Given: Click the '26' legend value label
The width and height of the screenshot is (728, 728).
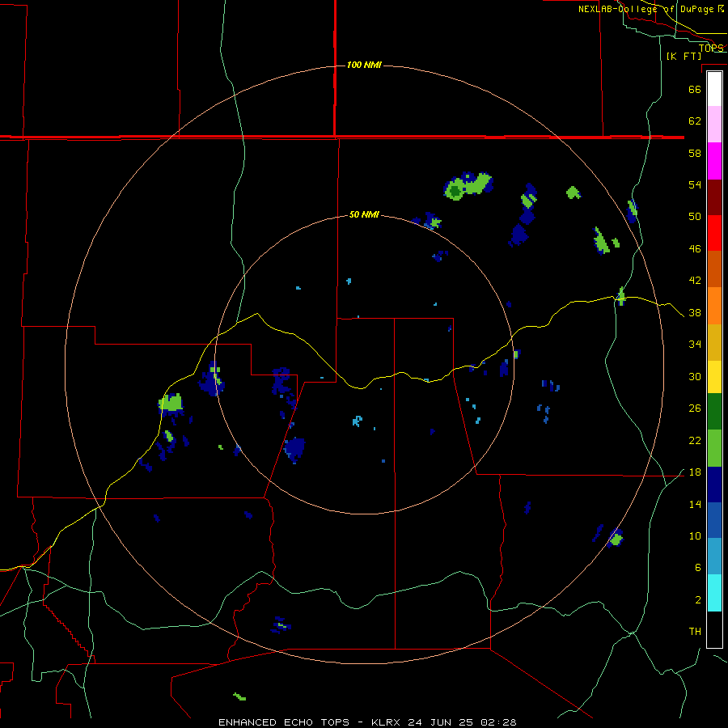Looking at the screenshot, I should coord(695,408).
